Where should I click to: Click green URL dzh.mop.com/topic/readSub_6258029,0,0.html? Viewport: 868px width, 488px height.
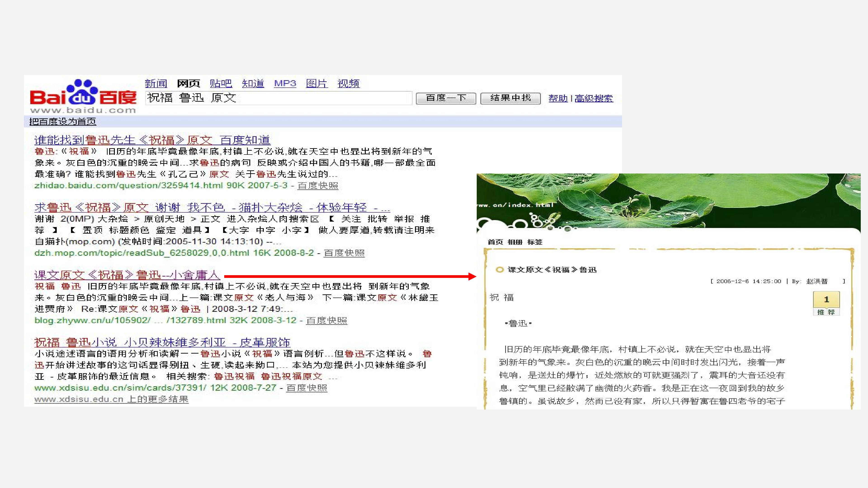[x=142, y=253]
